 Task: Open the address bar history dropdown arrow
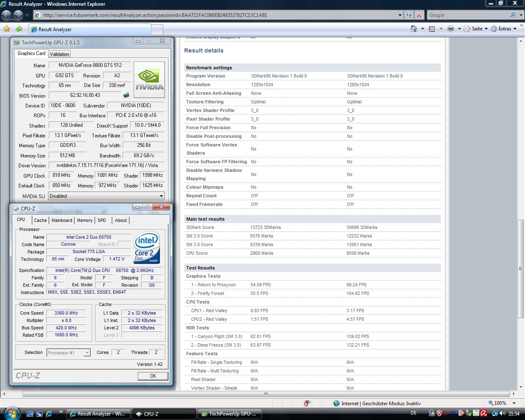tap(400, 15)
